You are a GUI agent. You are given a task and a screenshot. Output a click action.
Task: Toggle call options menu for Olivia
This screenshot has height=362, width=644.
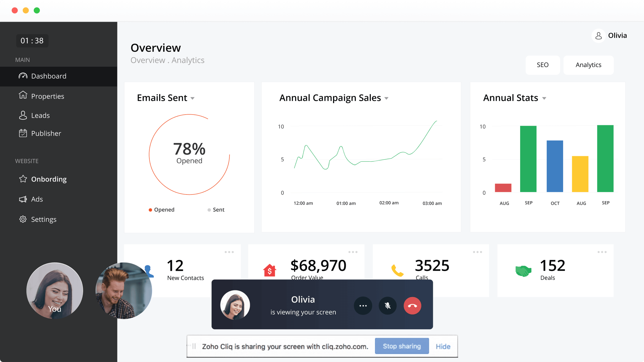362,305
